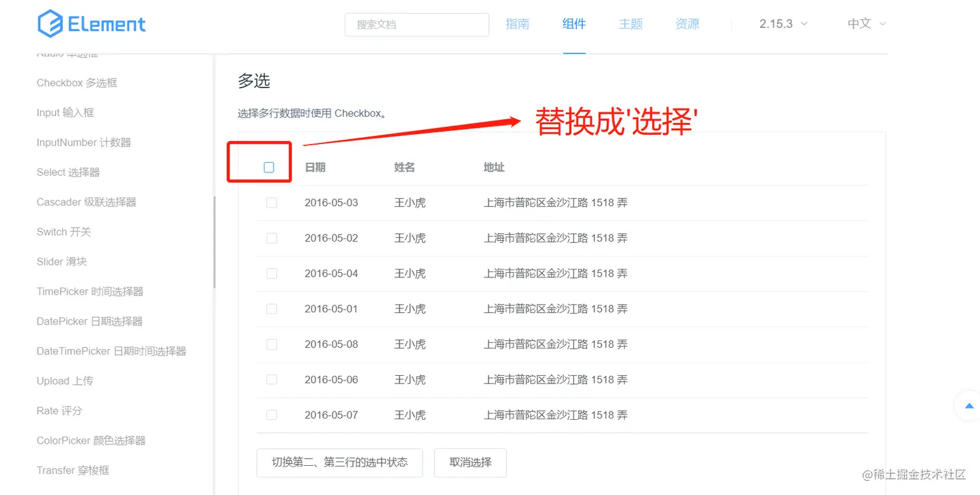Image resolution: width=980 pixels, height=495 pixels.
Task: Open the 资源 menu item
Action: click(x=686, y=23)
